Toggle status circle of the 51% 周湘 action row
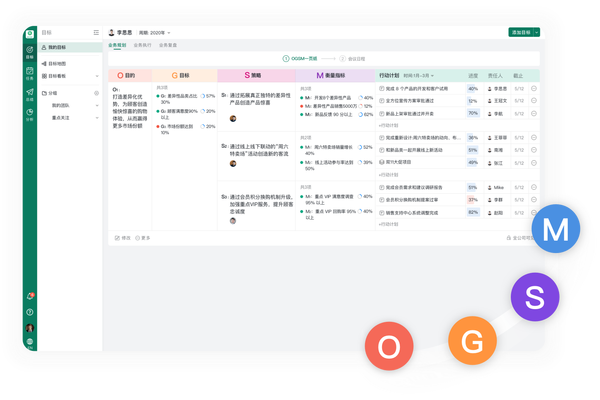 (382, 150)
